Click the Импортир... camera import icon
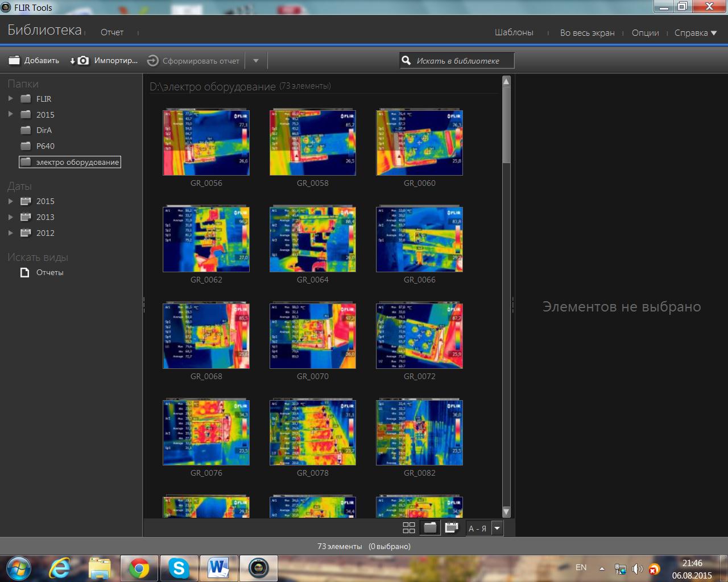The width and height of the screenshot is (728, 582). tap(82, 60)
